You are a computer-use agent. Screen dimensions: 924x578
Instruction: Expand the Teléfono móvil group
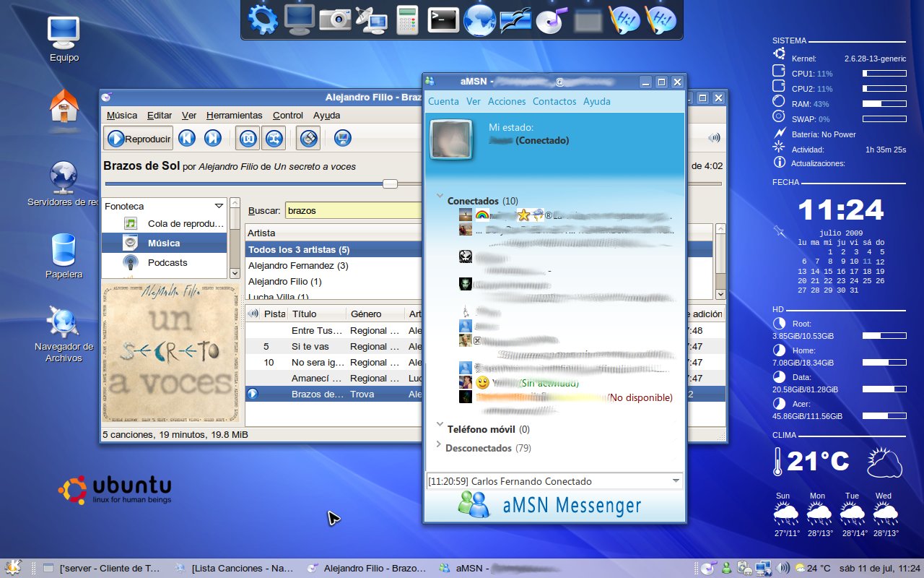pos(439,425)
